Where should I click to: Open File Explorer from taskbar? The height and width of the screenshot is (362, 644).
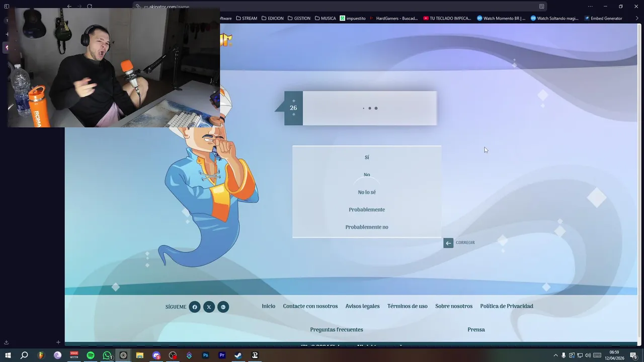(x=140, y=355)
